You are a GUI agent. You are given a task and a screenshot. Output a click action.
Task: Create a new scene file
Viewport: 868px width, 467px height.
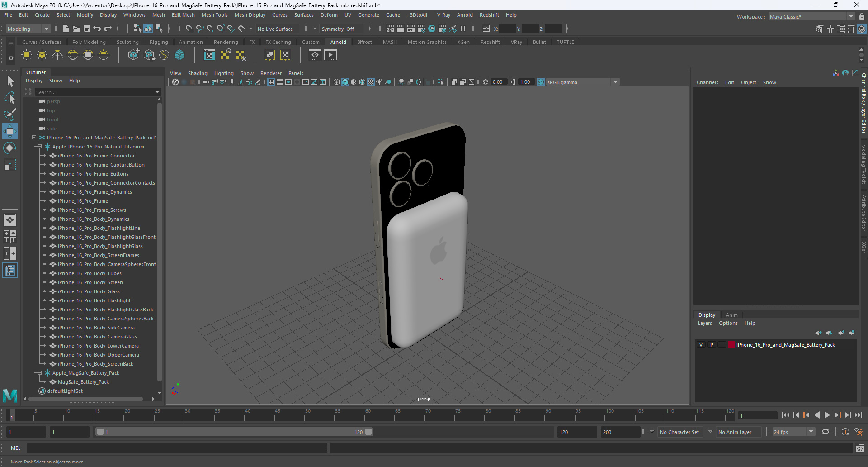pos(66,29)
